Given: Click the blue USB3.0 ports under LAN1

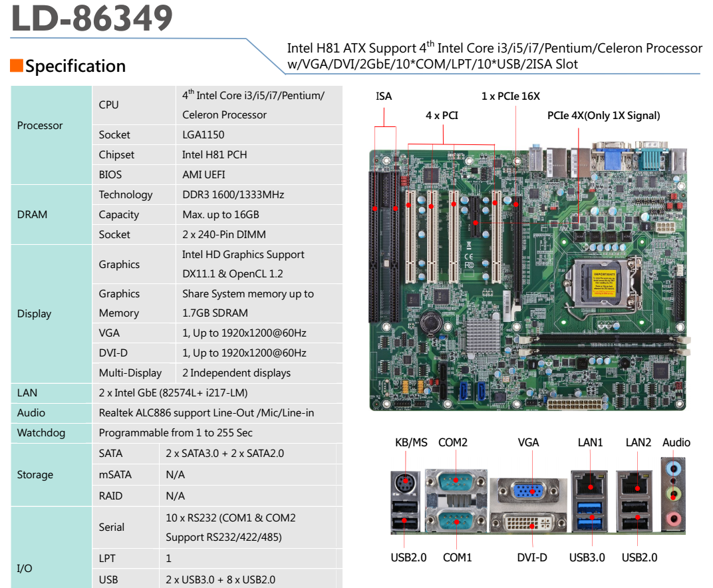Looking at the screenshot, I should 589,517.
